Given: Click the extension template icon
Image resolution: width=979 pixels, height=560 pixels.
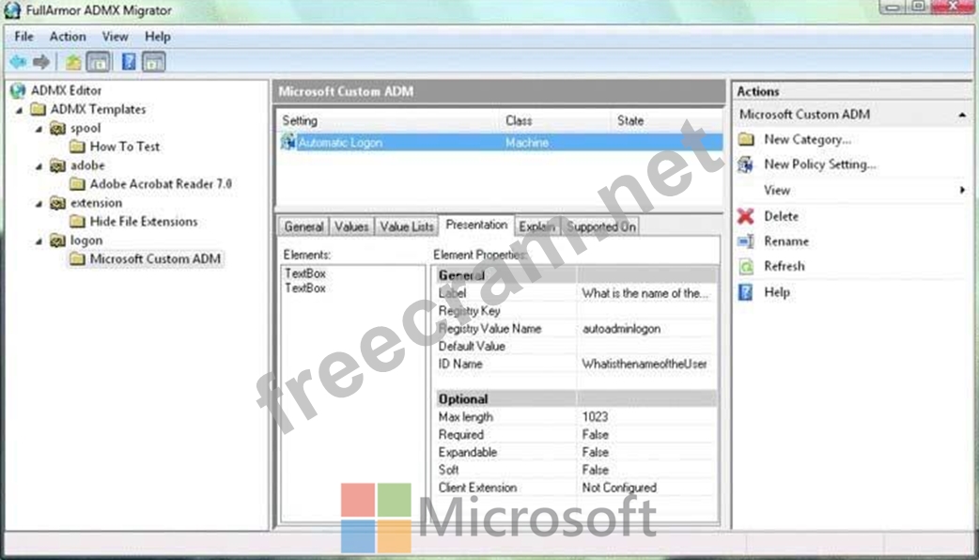Looking at the screenshot, I should pyautogui.click(x=57, y=203).
